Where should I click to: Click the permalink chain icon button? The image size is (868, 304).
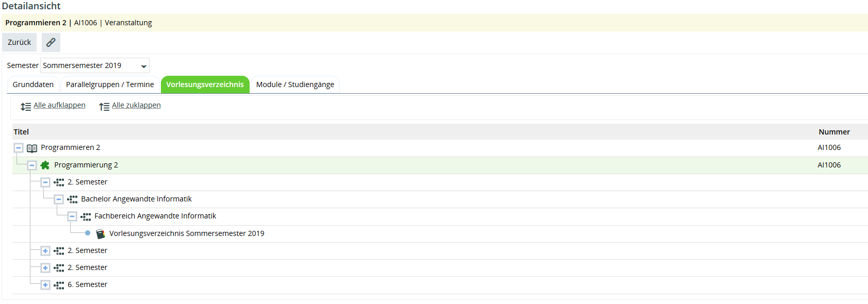51,42
